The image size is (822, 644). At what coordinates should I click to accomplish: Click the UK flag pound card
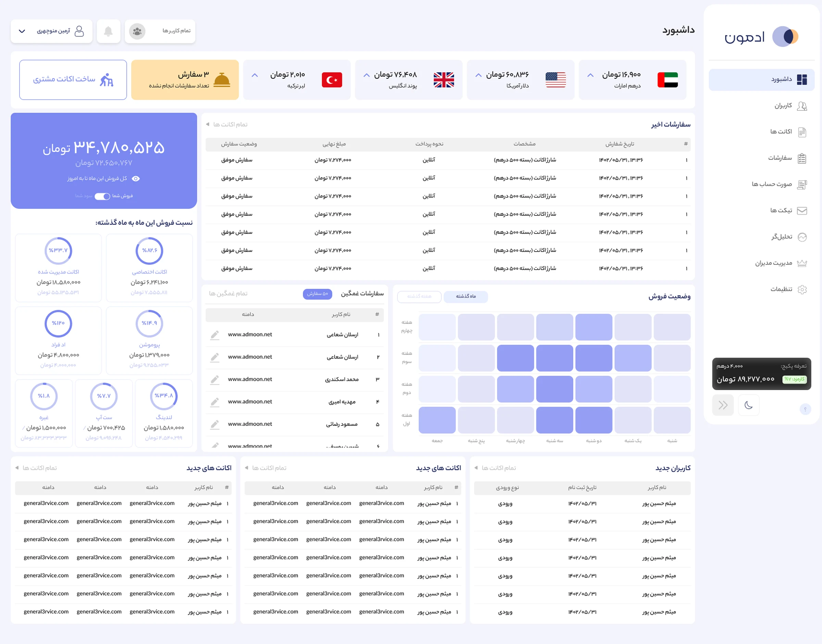coord(408,79)
